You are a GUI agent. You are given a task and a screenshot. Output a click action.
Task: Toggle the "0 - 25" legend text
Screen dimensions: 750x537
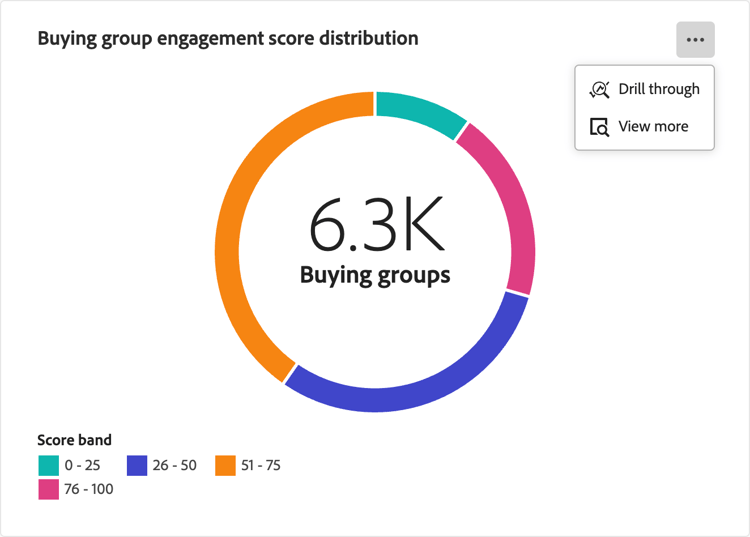tap(82, 465)
